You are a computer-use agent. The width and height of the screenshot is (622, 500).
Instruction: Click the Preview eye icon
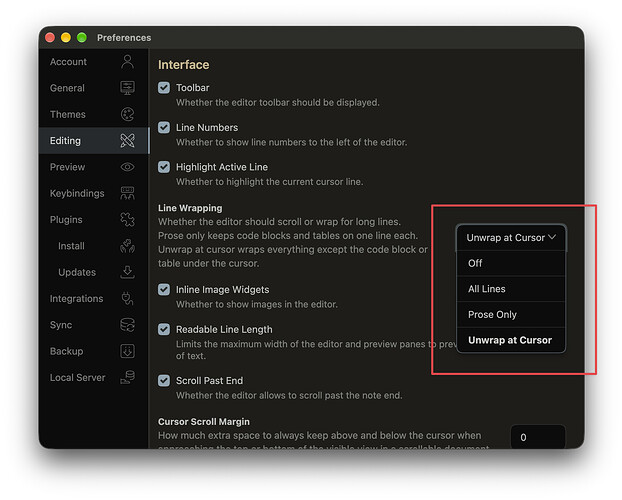[x=127, y=167]
